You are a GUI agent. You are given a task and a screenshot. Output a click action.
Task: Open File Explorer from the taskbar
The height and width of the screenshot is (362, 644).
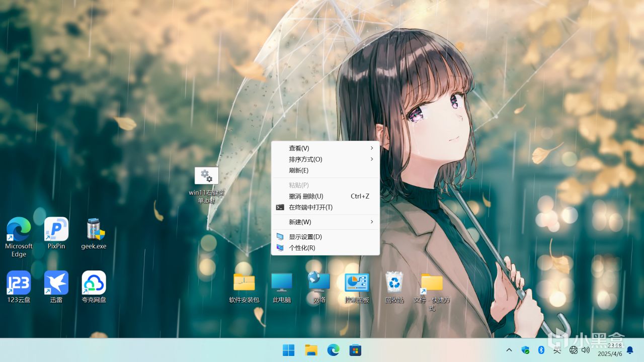click(x=311, y=350)
